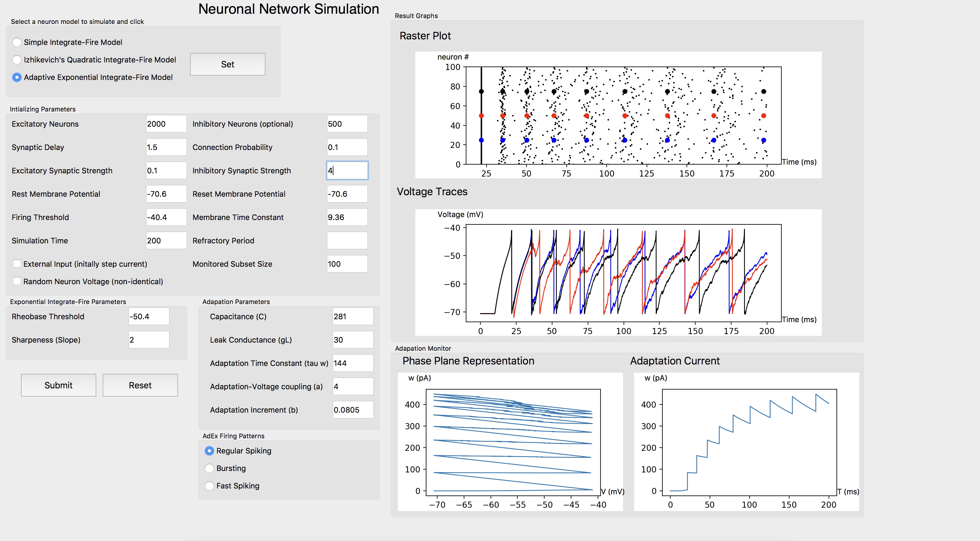This screenshot has width=980, height=541.
Task: Edit the Rheobase Threshold field
Action: 149,316
